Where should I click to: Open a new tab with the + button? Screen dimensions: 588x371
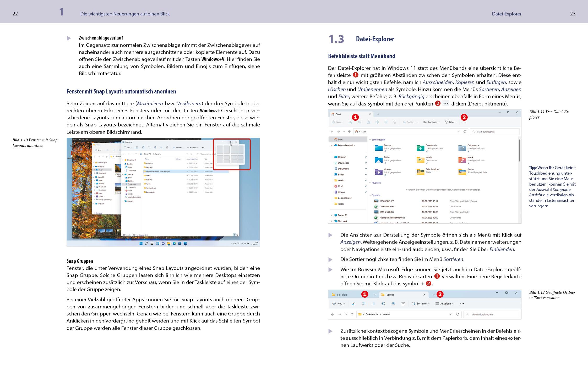433,295
